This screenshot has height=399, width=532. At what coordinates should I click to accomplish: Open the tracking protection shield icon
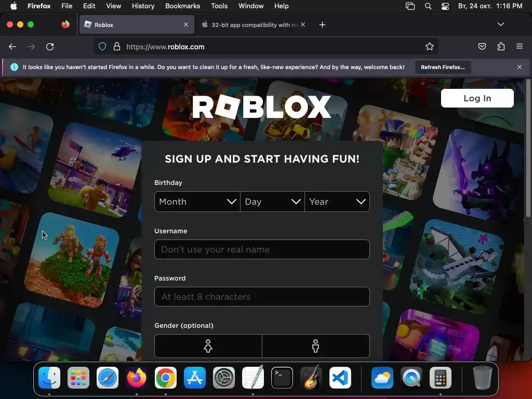102,46
